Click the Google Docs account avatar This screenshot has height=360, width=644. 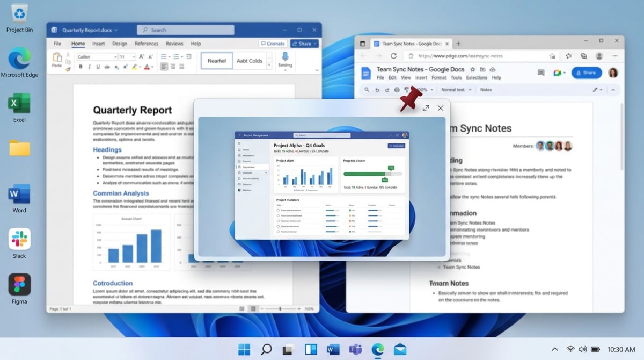tap(613, 73)
